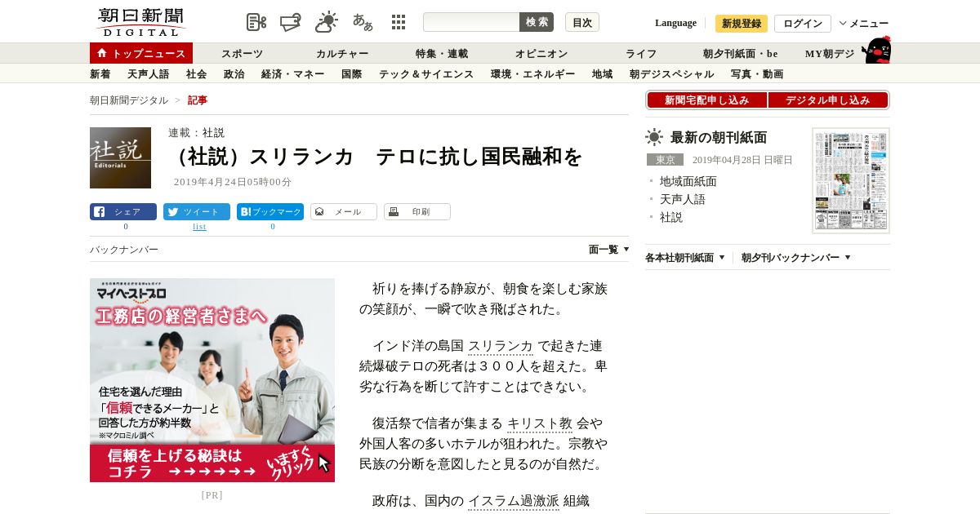Click the マイベストプロ advertisement banner

coord(212,380)
